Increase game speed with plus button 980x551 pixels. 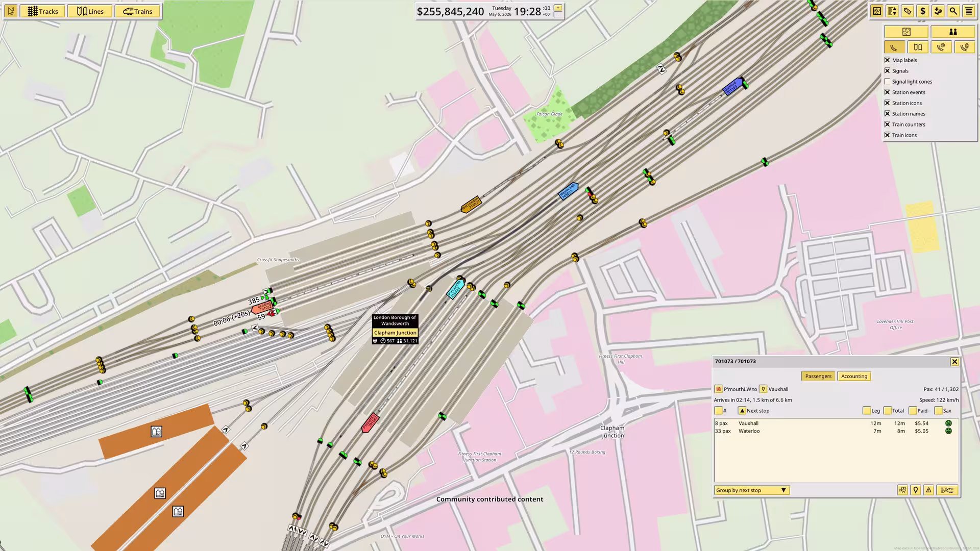(558, 8)
